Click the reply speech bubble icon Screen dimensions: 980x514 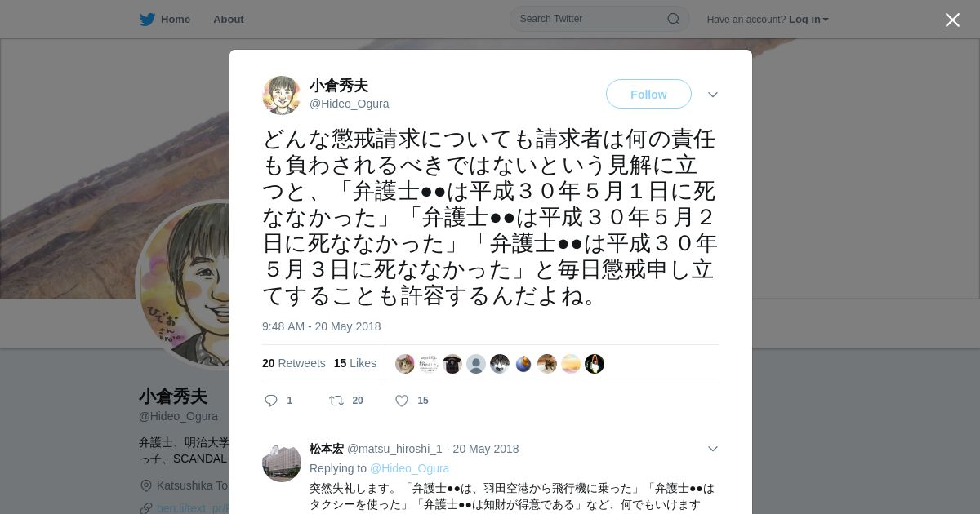pos(271,401)
